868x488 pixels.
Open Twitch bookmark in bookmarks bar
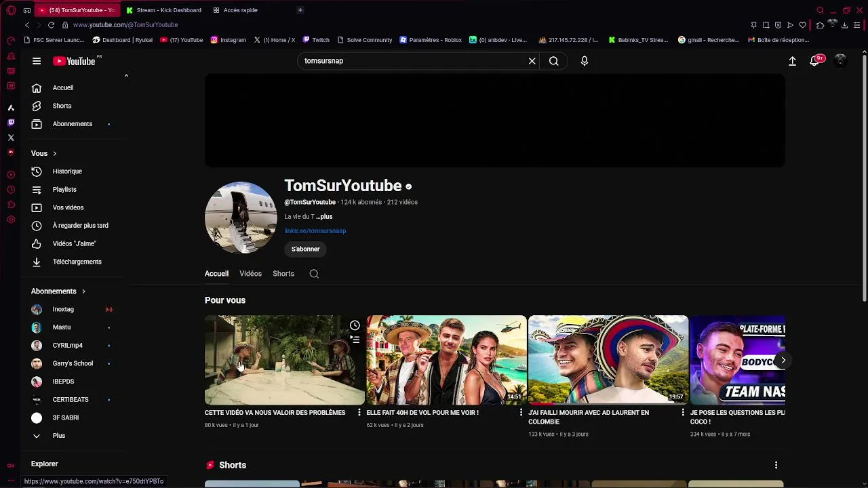point(316,40)
